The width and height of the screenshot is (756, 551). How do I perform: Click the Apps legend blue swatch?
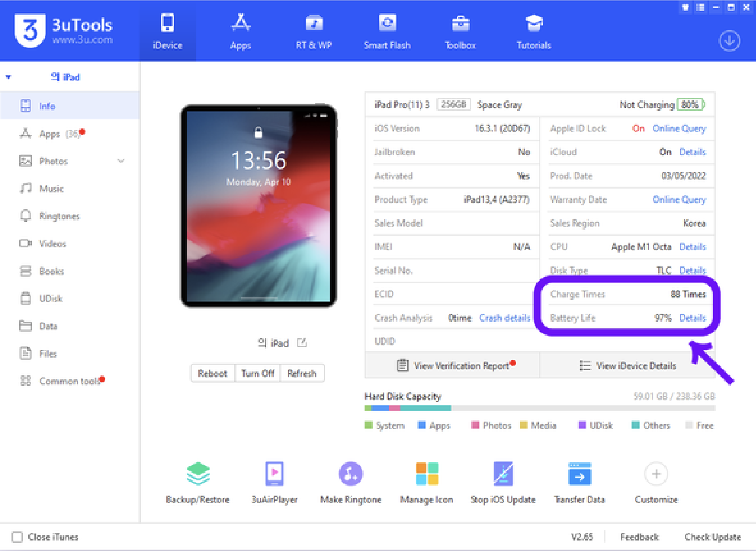pos(422,425)
